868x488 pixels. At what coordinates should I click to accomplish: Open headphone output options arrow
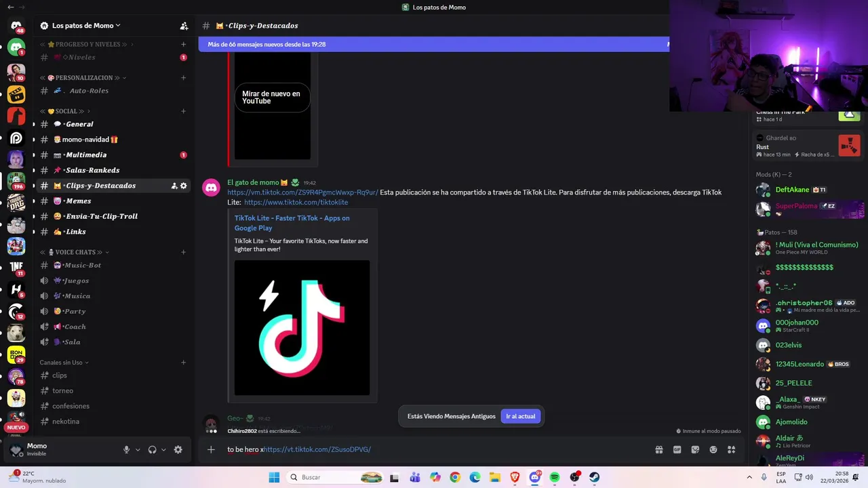(163, 449)
